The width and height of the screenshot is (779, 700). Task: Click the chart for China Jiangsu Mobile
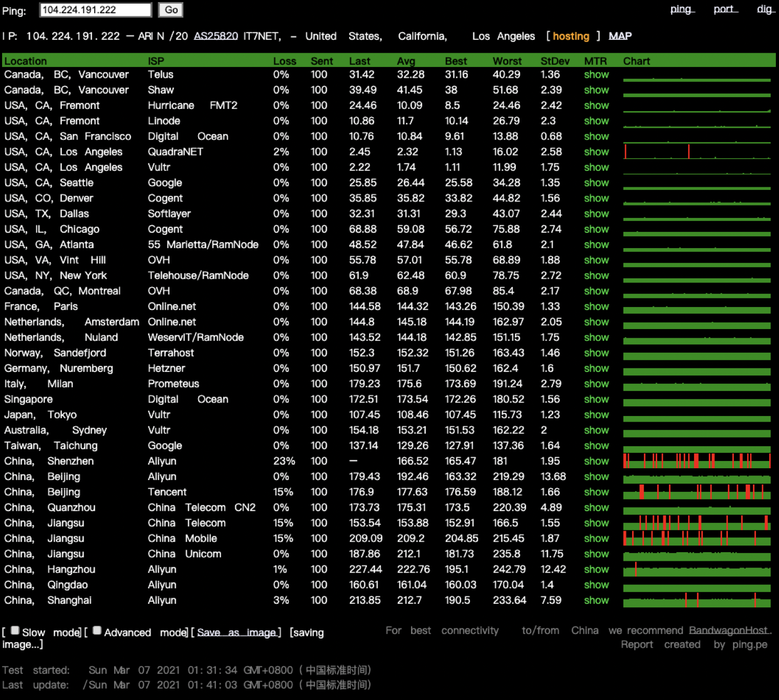pos(697,539)
